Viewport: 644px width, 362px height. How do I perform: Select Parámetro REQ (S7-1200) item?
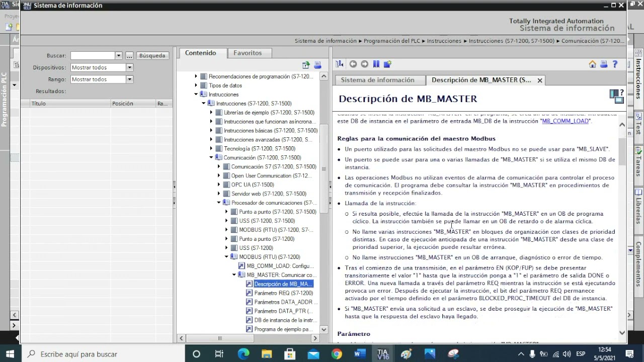pyautogui.click(x=283, y=293)
